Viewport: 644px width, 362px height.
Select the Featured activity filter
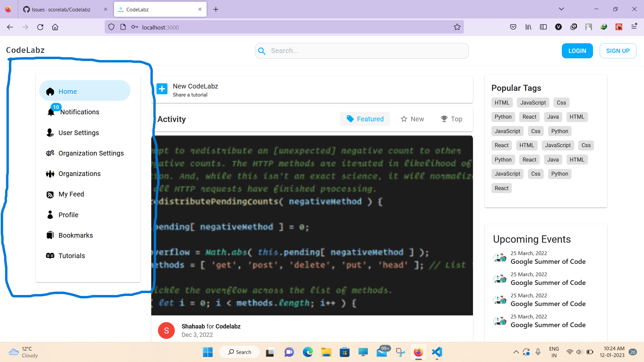(365, 119)
